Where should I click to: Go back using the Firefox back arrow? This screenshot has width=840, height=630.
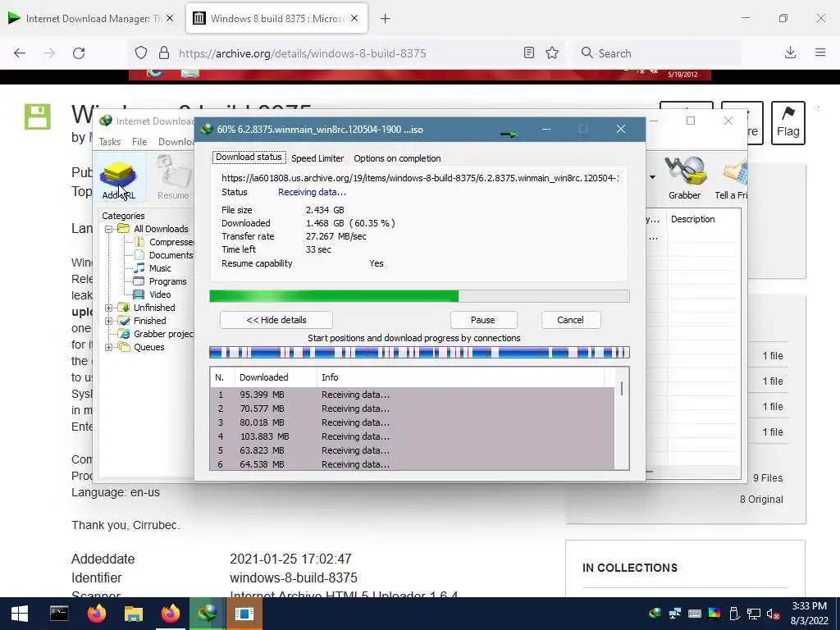point(20,53)
